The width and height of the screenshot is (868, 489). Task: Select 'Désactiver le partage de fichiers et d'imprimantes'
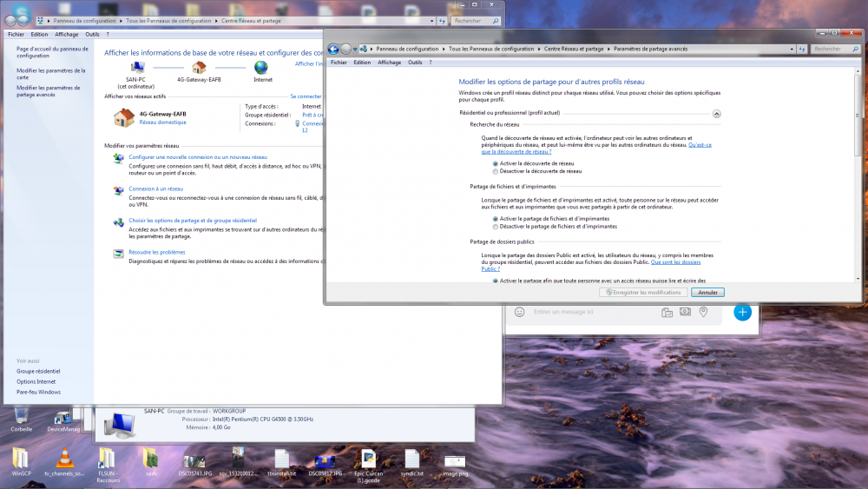(x=496, y=227)
